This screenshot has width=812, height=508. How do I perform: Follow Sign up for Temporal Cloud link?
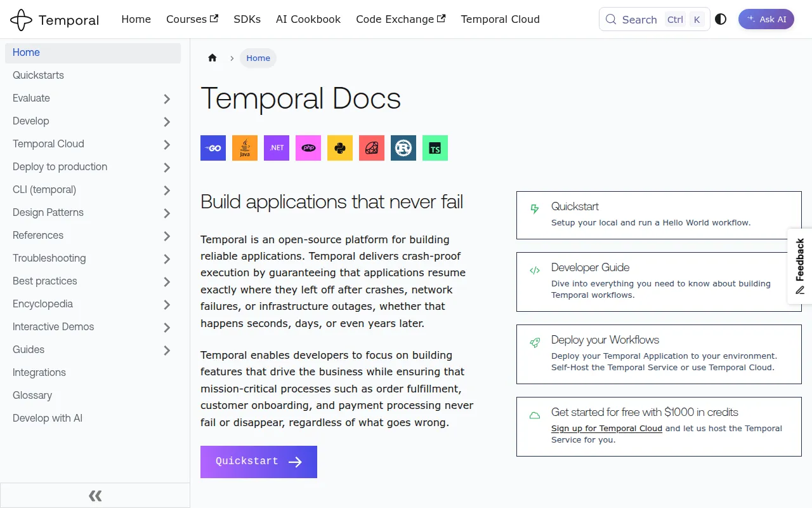point(606,429)
